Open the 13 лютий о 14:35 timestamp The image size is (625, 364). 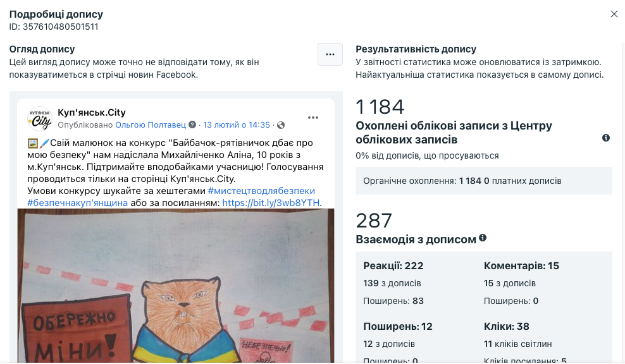(237, 125)
